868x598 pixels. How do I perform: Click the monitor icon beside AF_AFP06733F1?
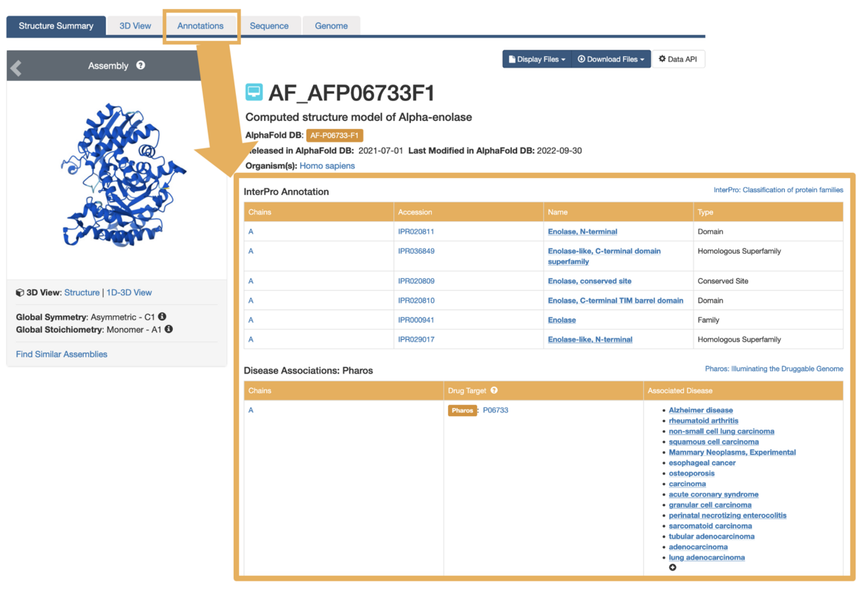click(x=253, y=92)
